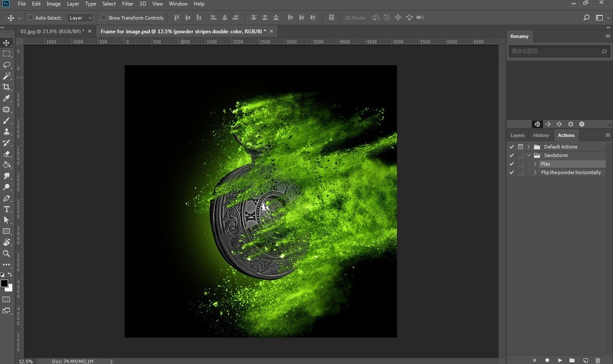Collapse the Sandstorm action set

(529, 156)
